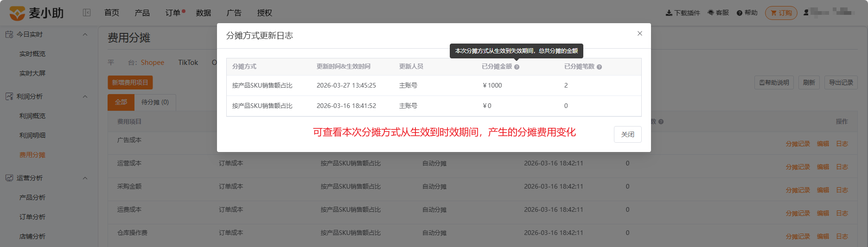Collapse the sidebar with the toggle icon
The height and width of the screenshot is (247, 868).
click(x=87, y=13)
